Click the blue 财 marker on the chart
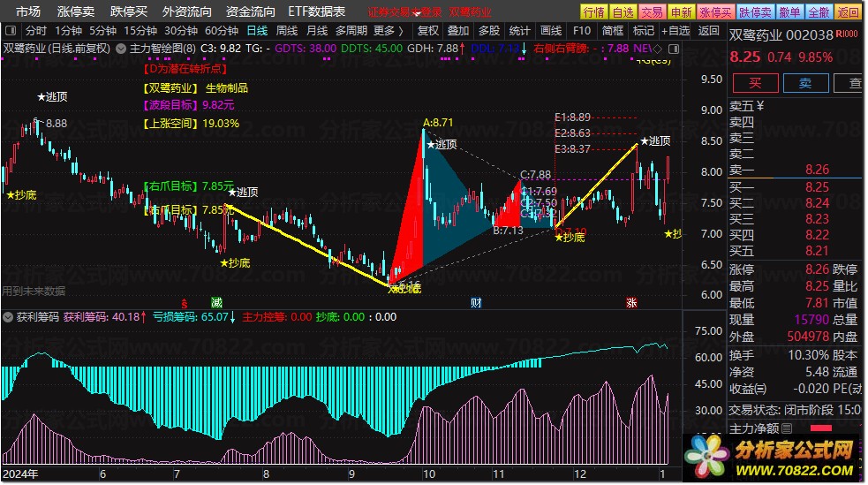Image resolution: width=868 pixels, height=485 pixels. 476,303
